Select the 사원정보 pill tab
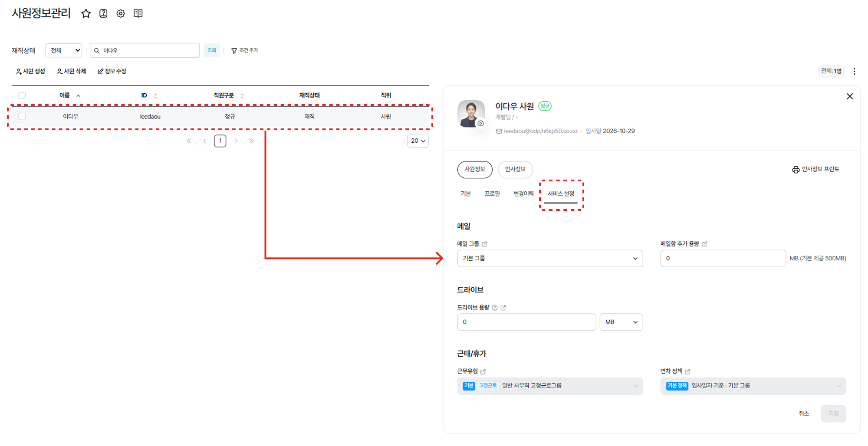 click(475, 169)
